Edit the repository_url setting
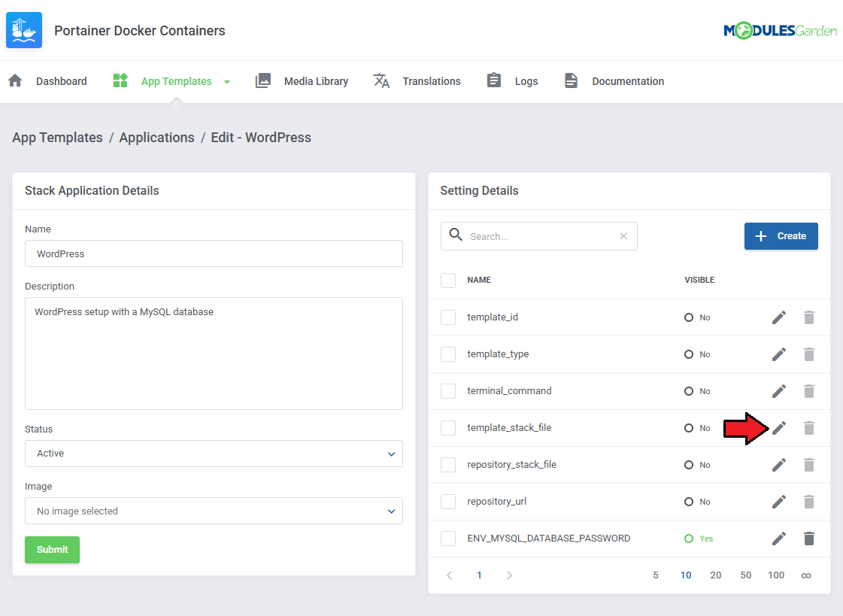Screen dimensions: 843x616 [779, 502]
